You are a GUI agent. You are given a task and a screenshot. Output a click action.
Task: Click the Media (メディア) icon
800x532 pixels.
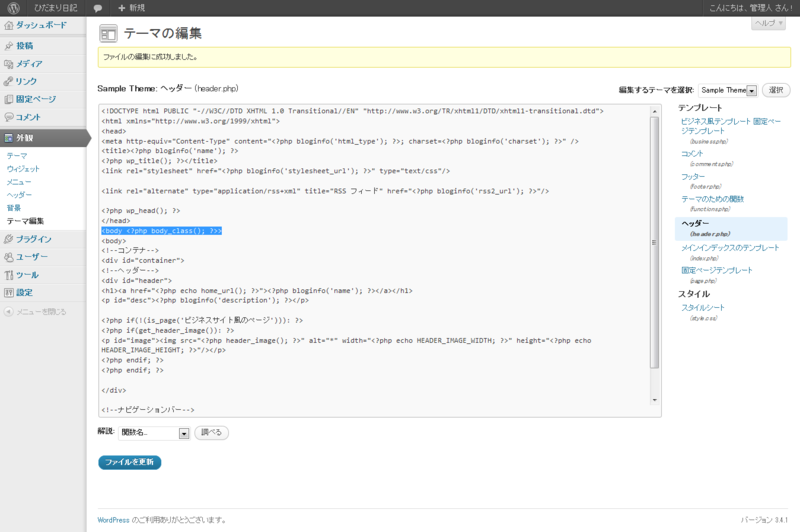(9, 64)
